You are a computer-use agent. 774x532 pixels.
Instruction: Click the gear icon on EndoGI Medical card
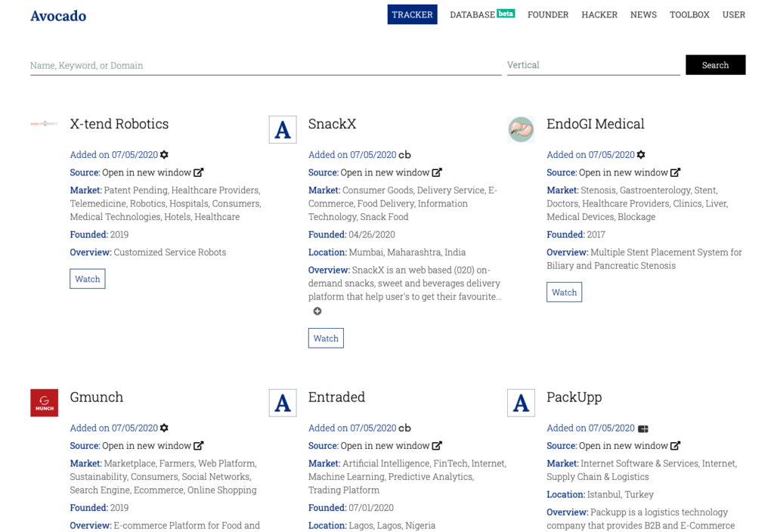tap(641, 154)
